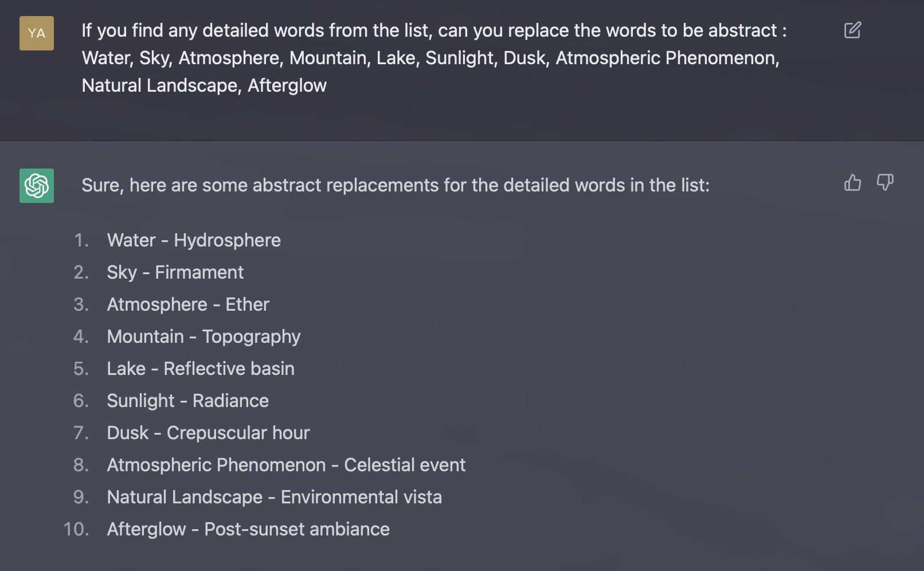The image size is (924, 571).
Task: Select list item Mountain - Topography
Action: click(x=203, y=337)
